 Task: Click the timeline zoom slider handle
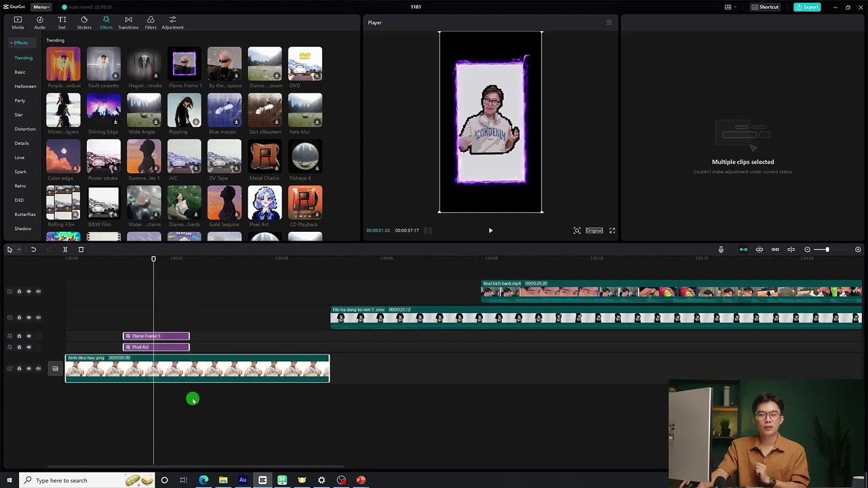coord(827,249)
